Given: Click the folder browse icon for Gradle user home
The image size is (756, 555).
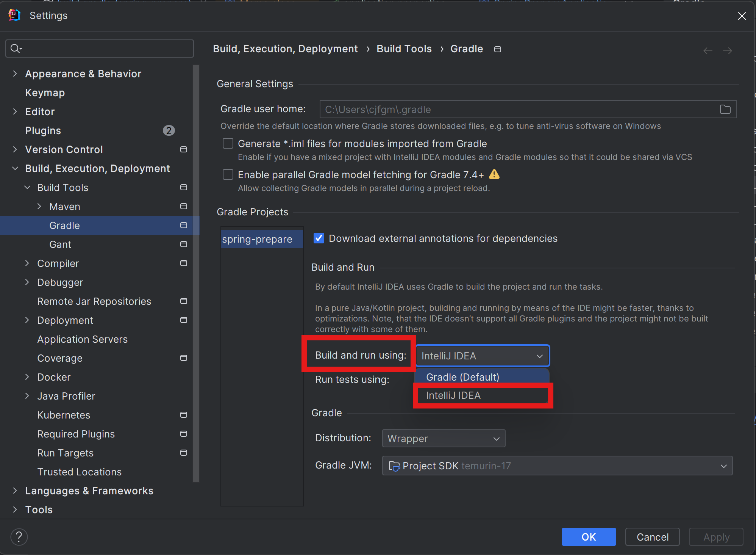Looking at the screenshot, I should (725, 110).
